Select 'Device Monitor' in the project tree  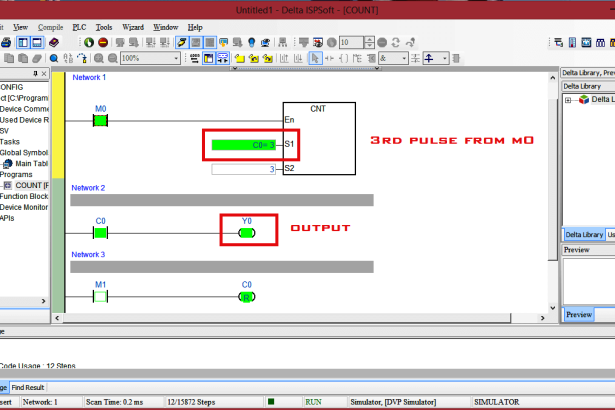24,207
